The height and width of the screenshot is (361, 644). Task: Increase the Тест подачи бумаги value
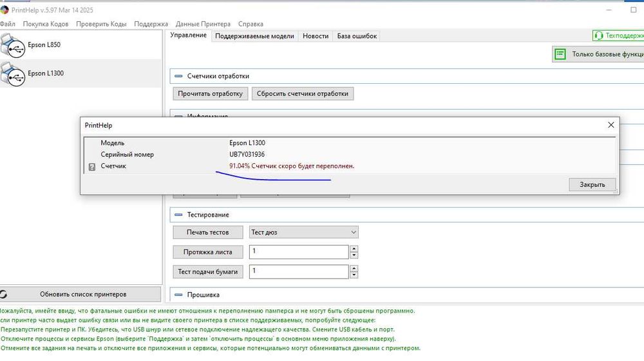[x=354, y=268]
